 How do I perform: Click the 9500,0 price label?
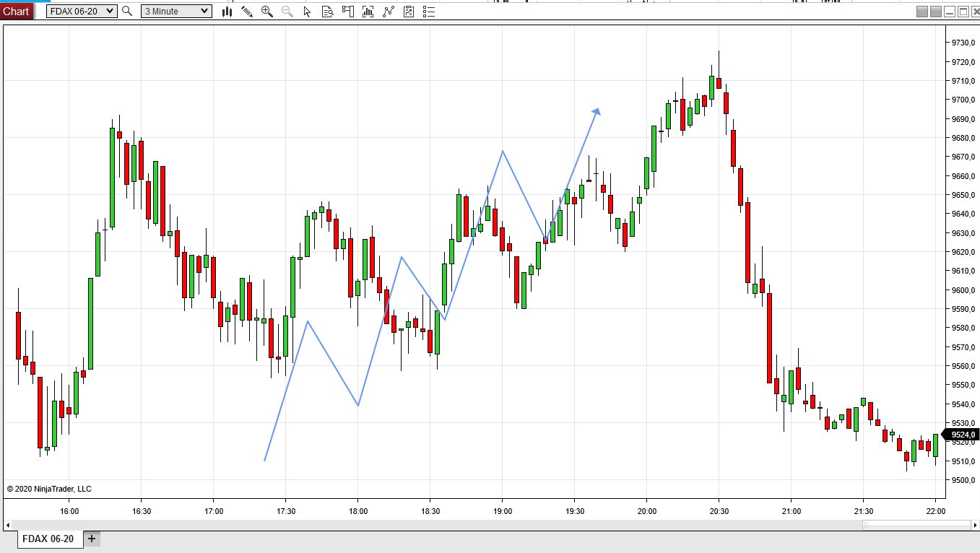tap(963, 480)
